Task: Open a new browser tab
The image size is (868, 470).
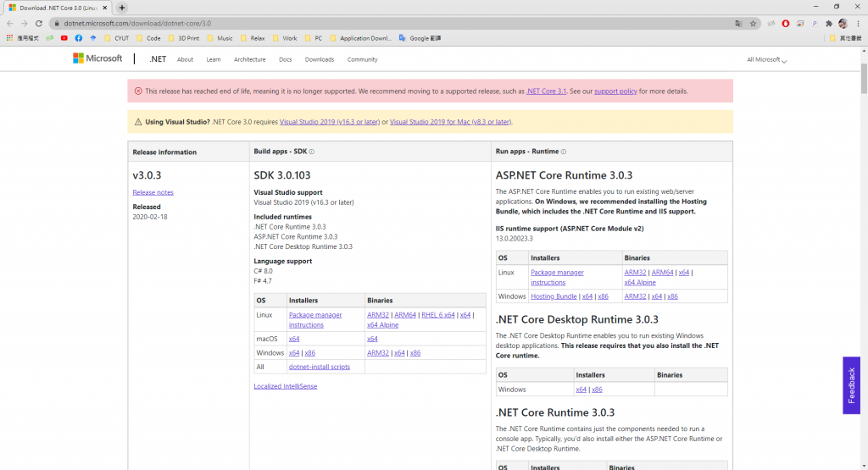Action: point(122,8)
